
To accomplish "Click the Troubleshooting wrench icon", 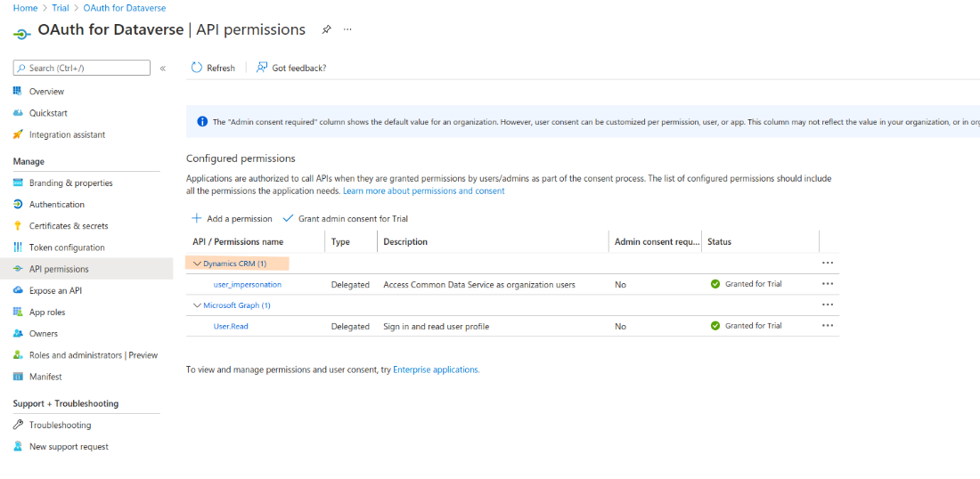I will pyautogui.click(x=18, y=426).
